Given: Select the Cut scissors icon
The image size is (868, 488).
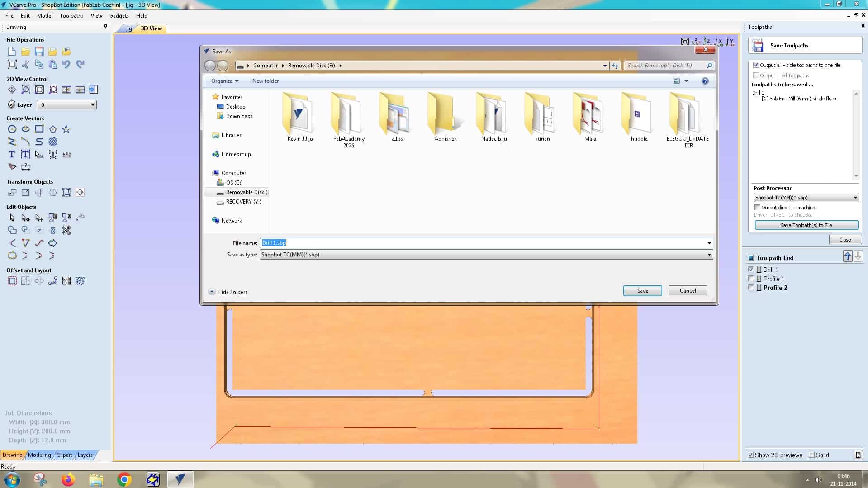Looking at the screenshot, I should coord(26,64).
